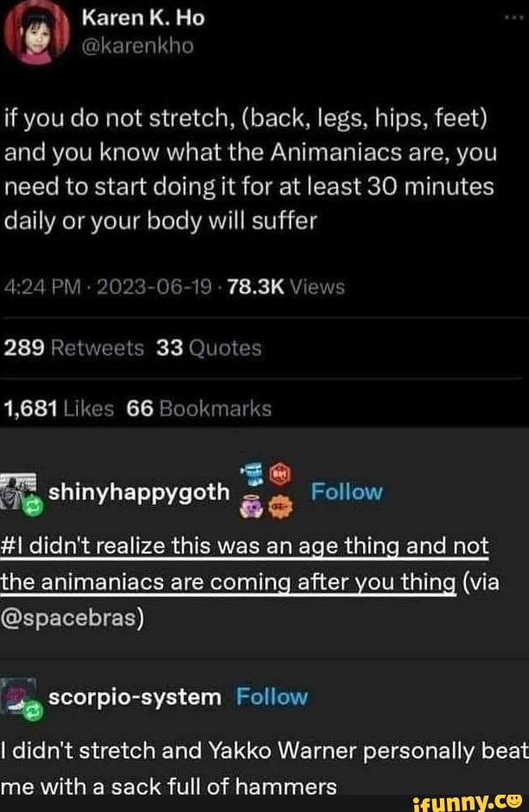Open Karen K. Ho's profile avatar
Image resolution: width=529 pixels, height=812 pixels.
click(36, 32)
